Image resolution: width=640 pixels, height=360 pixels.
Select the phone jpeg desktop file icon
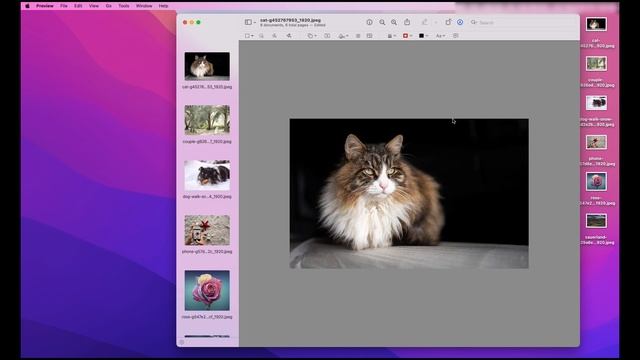[x=596, y=142]
